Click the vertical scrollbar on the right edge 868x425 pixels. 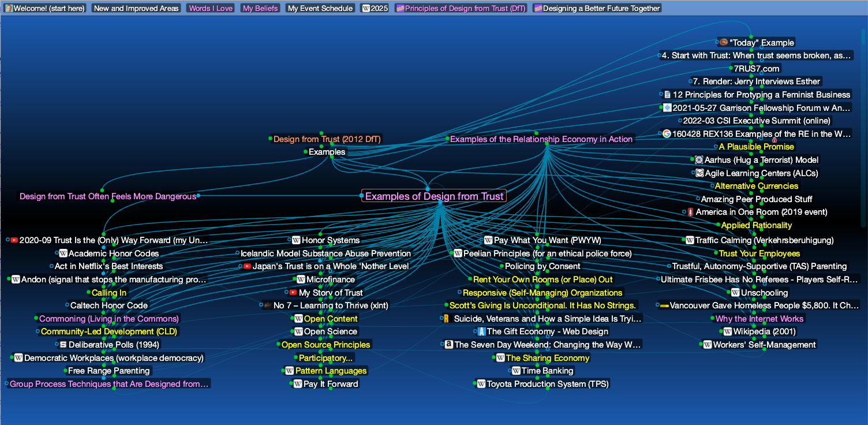[863, 127]
